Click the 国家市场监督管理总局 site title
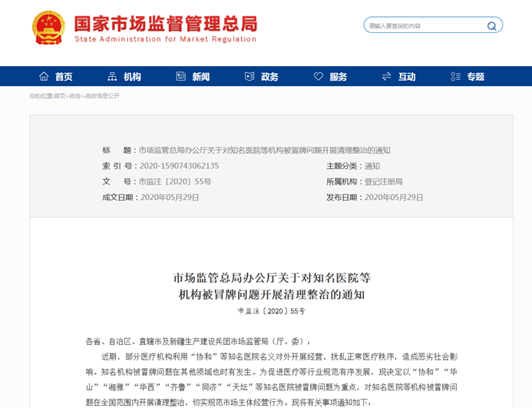 [166, 24]
